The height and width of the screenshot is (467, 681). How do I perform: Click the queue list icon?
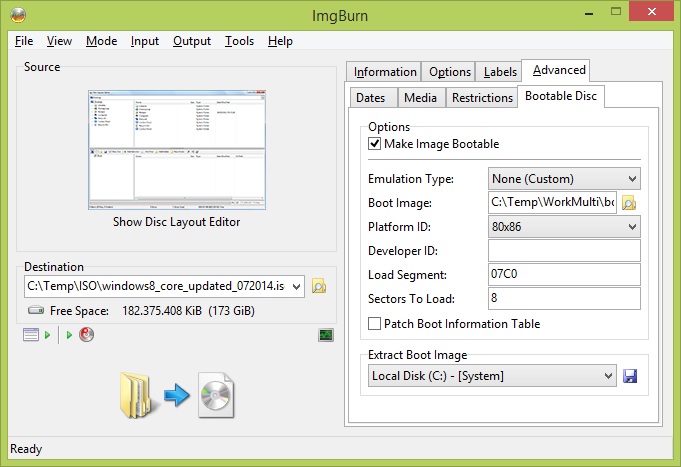[x=31, y=335]
